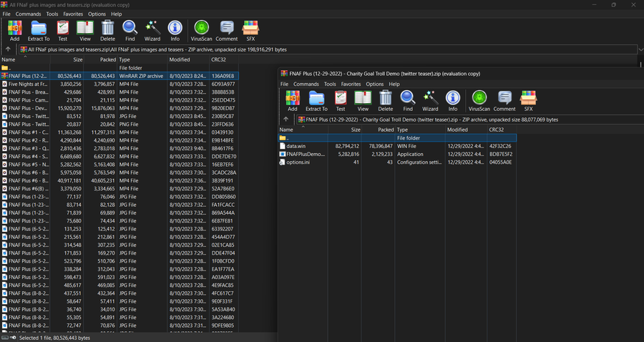
Task: Sort by Packed column in front window
Action: pyautogui.click(x=379, y=130)
